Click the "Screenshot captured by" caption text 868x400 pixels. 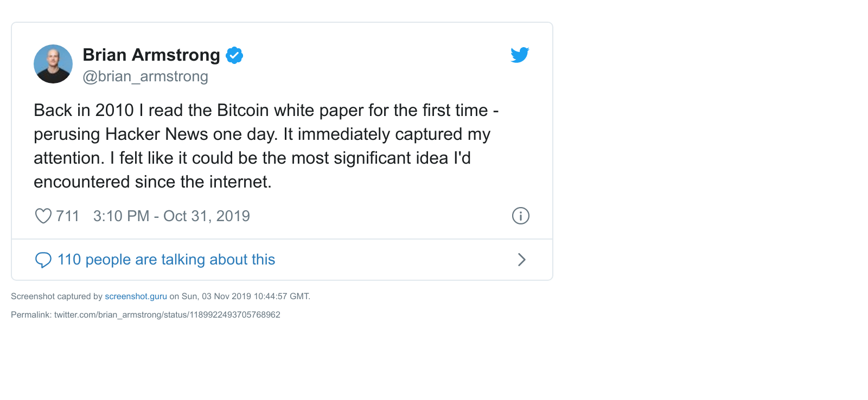pyautogui.click(x=56, y=296)
